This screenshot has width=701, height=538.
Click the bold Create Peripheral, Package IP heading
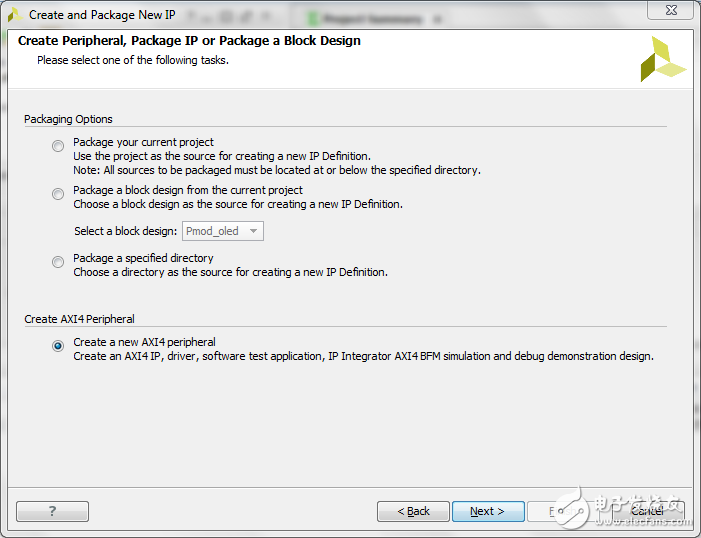pos(189,41)
